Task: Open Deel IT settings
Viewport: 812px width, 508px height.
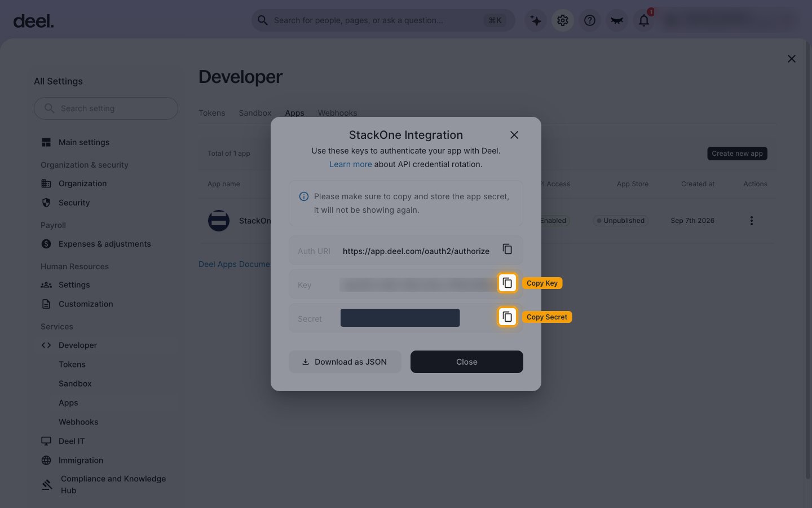Action: click(72, 441)
